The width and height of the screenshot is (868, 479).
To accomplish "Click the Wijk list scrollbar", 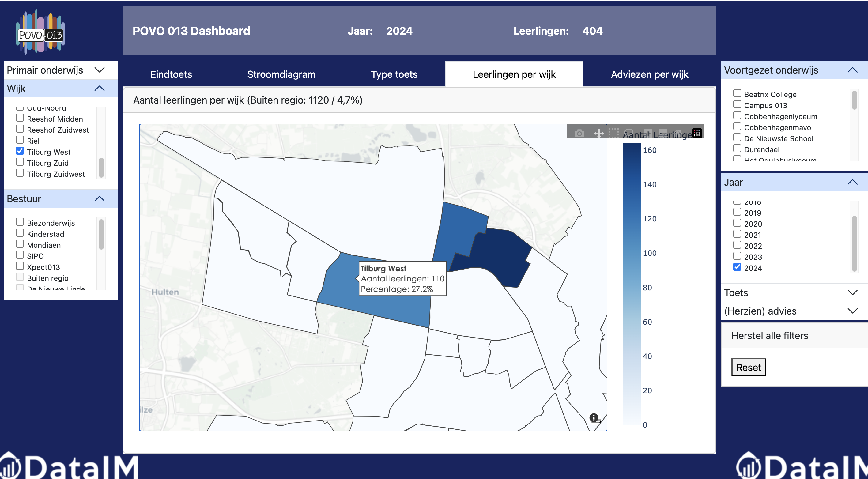I will coord(101,168).
